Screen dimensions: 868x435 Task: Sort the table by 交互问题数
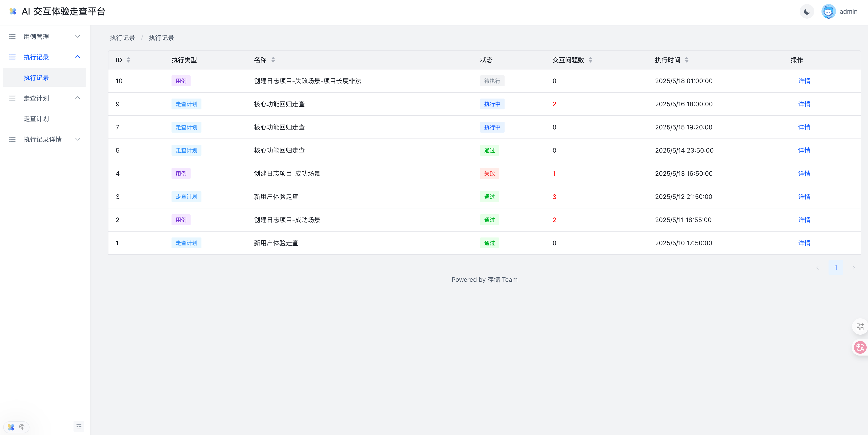coord(590,60)
